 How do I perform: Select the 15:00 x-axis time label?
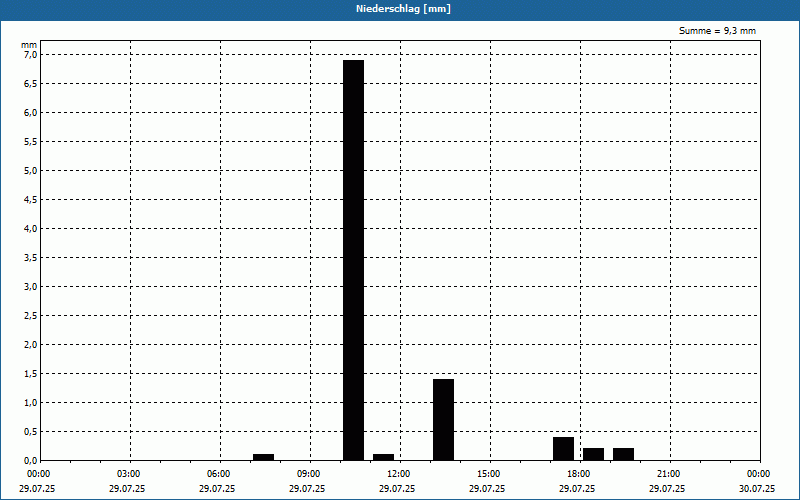pyautogui.click(x=490, y=474)
